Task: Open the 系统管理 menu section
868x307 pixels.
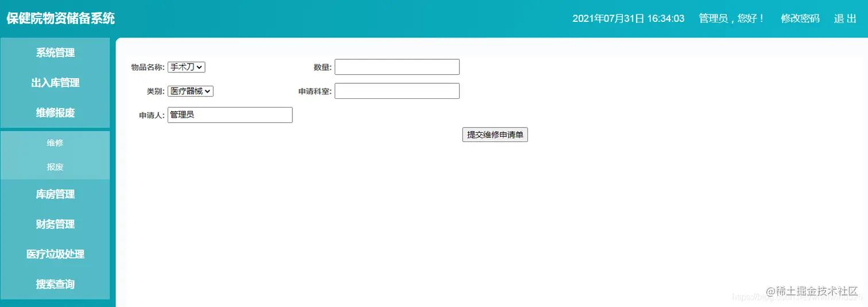Action: [x=55, y=53]
